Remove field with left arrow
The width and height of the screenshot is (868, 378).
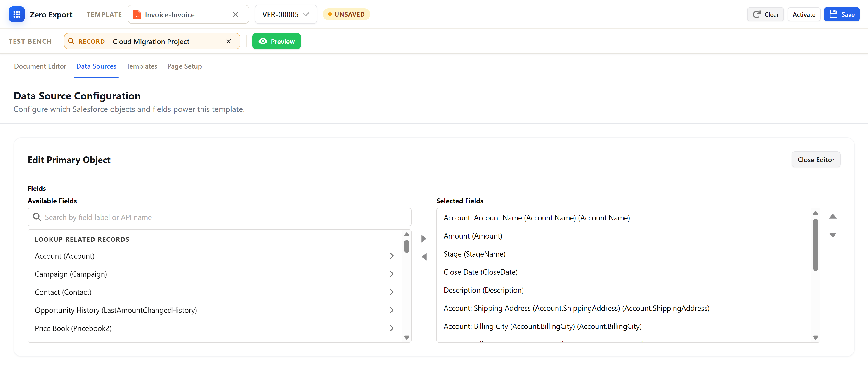(x=424, y=257)
